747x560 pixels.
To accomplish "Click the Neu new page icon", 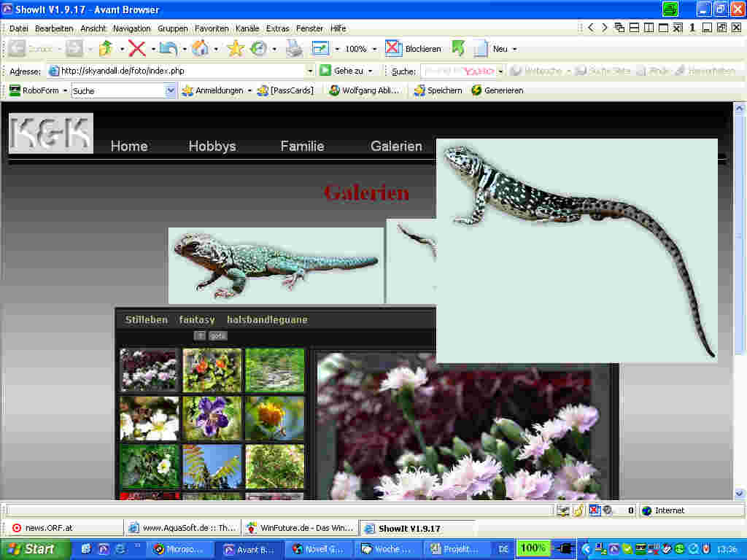I will click(481, 49).
